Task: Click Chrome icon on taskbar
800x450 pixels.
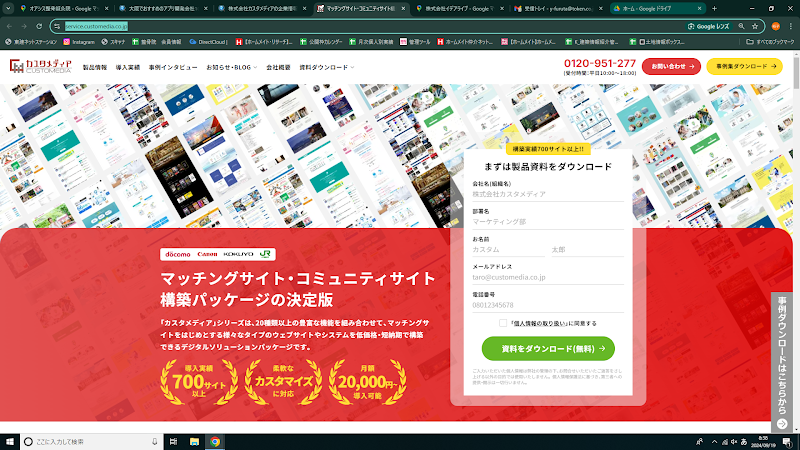Action: tap(215, 442)
